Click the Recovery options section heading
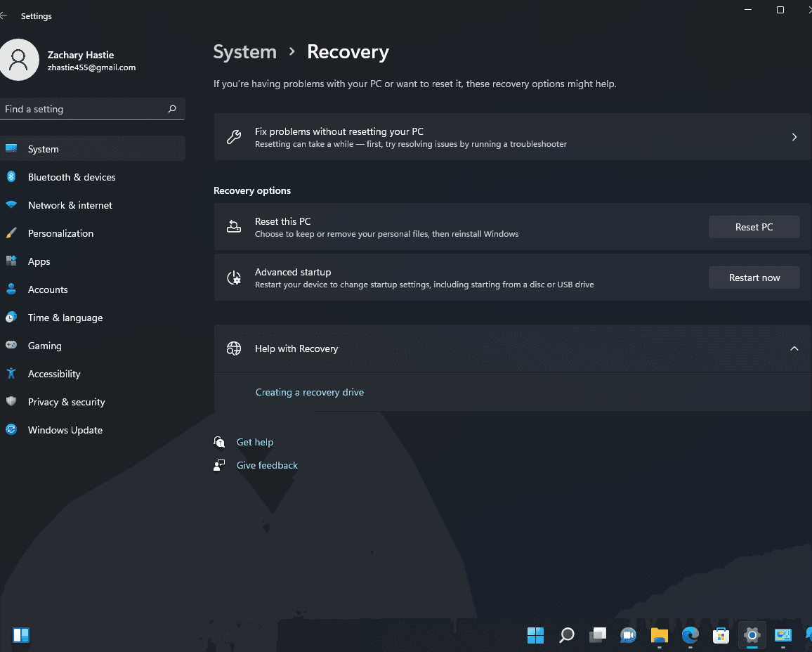Image resolution: width=812 pixels, height=652 pixels. [251, 190]
